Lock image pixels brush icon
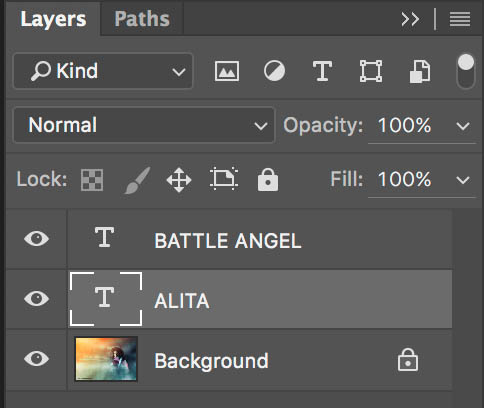The width and height of the screenshot is (484, 408). coord(137,180)
